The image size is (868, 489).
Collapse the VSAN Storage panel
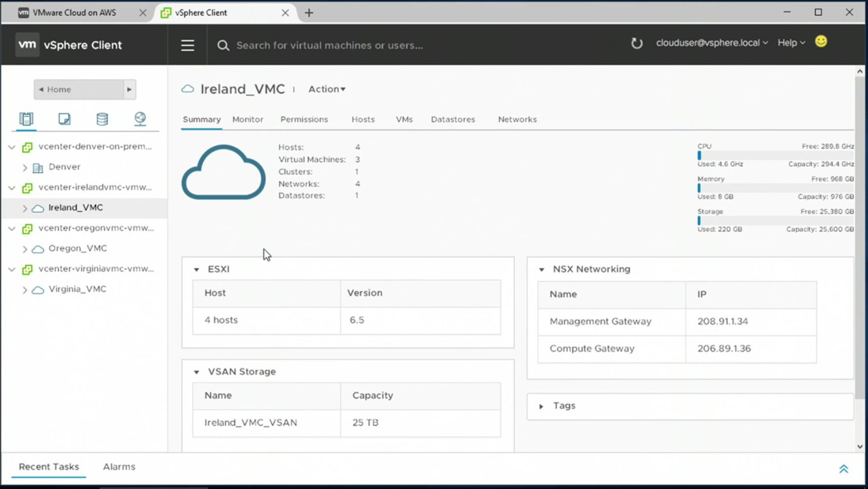196,372
